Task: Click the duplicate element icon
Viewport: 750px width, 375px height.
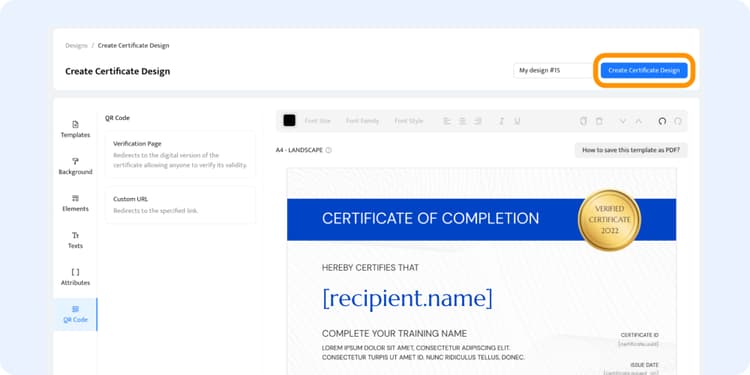Action: [x=583, y=121]
